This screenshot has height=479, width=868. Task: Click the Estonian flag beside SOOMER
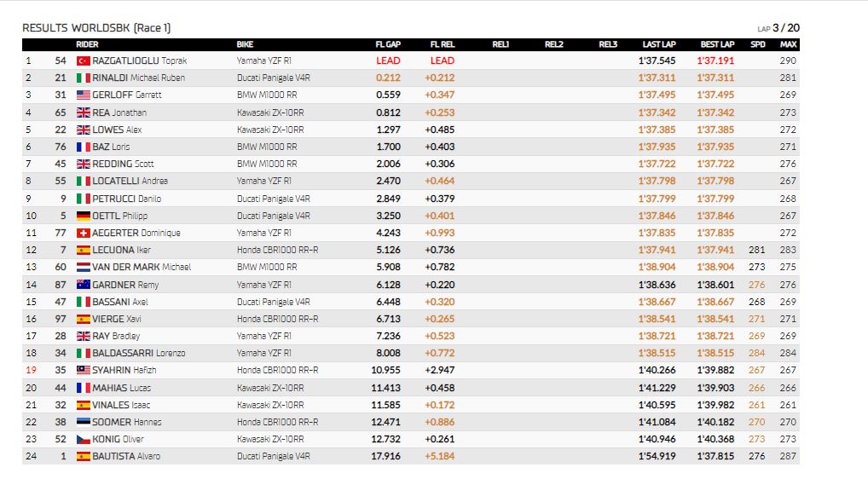point(83,422)
